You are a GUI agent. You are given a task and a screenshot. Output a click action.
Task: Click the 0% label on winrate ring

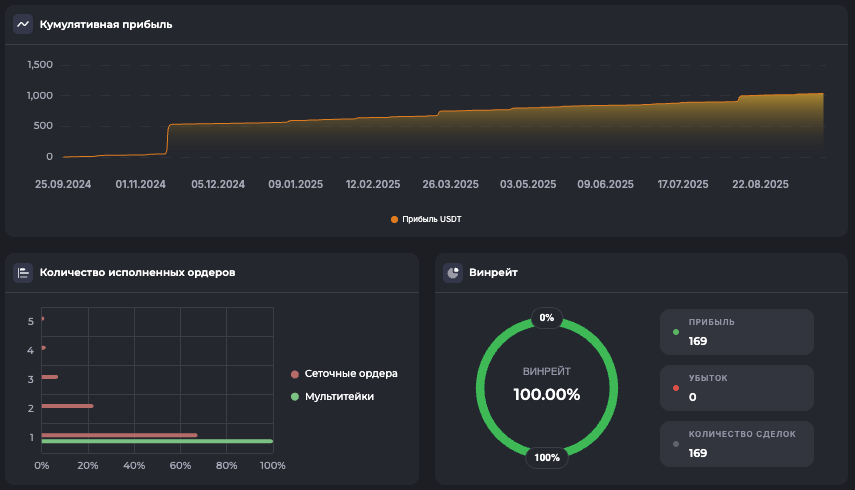coord(546,318)
